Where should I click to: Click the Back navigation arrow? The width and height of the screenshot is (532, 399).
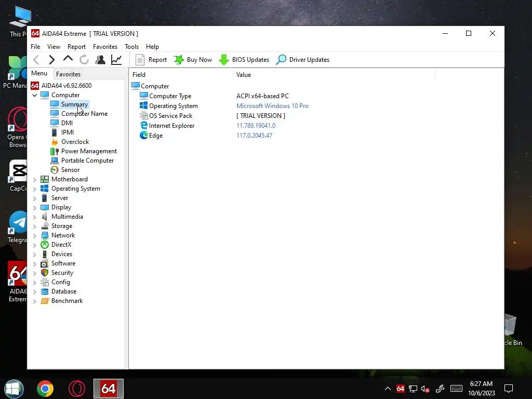(36, 60)
